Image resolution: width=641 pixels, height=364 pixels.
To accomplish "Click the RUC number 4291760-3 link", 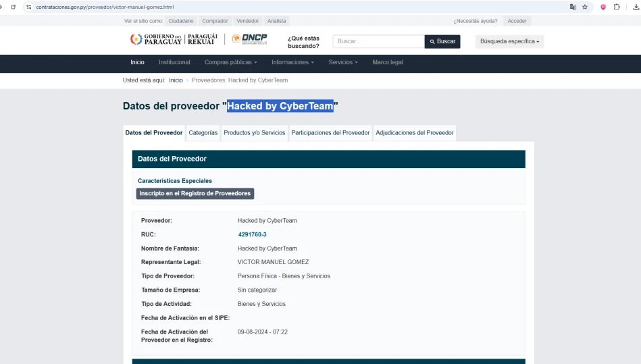I will [x=252, y=234].
